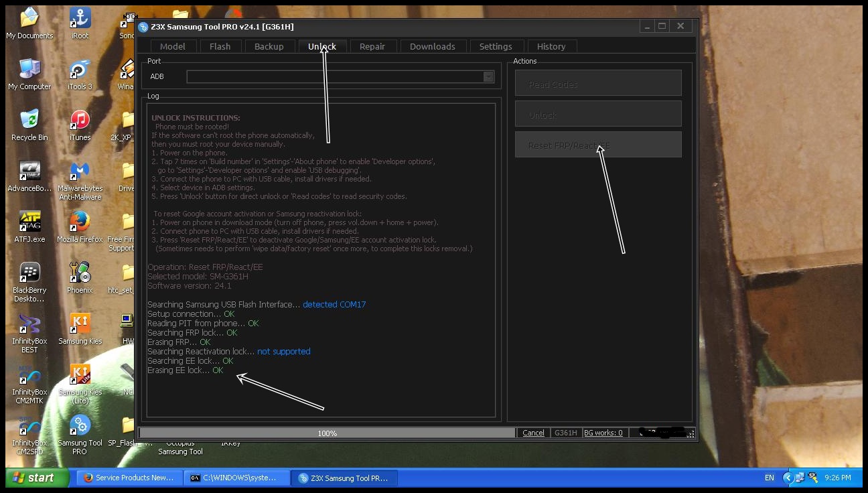Open the Windows start menu
Screen dimensions: 868x493
click(38, 478)
